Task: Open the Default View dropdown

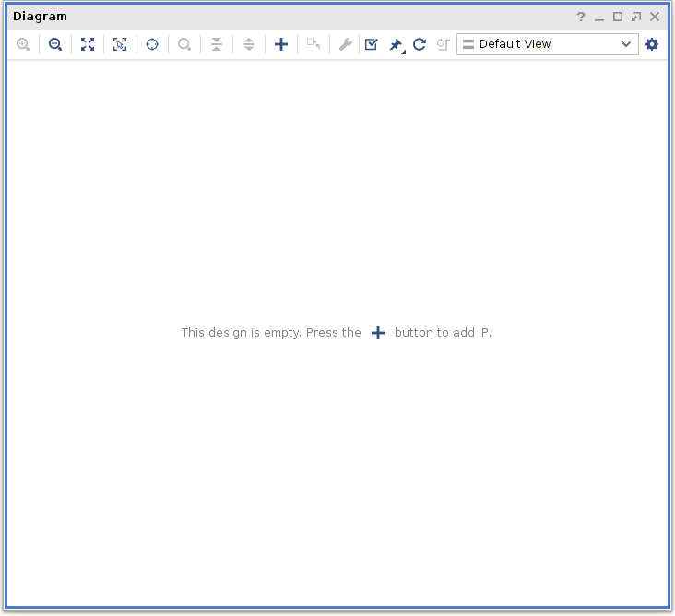Action: click(x=548, y=44)
